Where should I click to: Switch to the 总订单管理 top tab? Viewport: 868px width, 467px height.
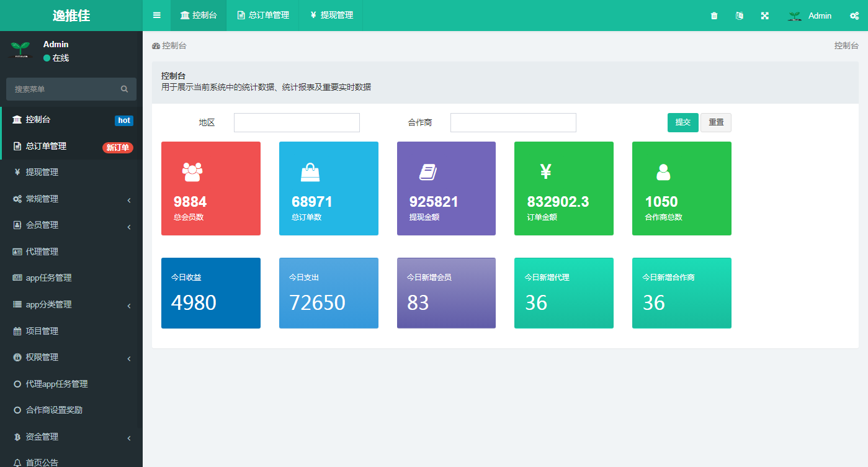click(263, 16)
